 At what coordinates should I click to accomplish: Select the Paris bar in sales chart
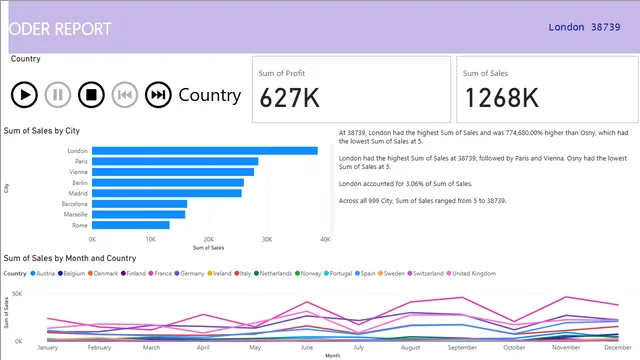coord(175,161)
